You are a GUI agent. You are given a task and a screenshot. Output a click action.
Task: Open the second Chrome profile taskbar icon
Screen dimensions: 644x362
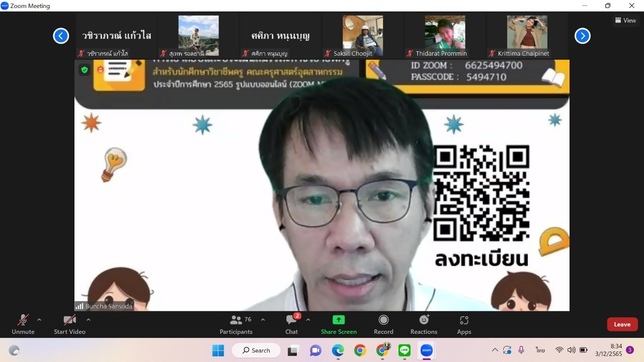pos(383,350)
